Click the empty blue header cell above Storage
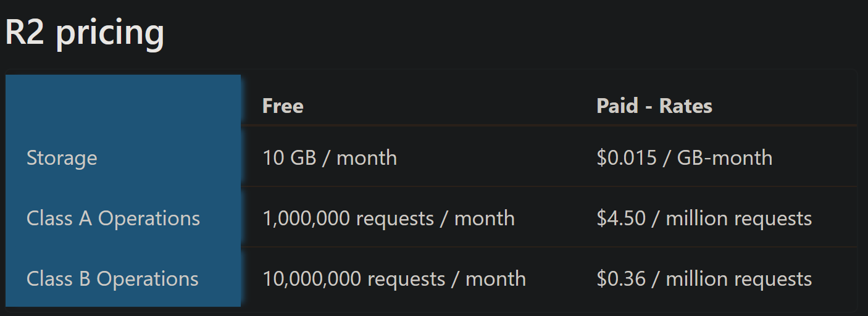This screenshot has height=316, width=868. 123,101
